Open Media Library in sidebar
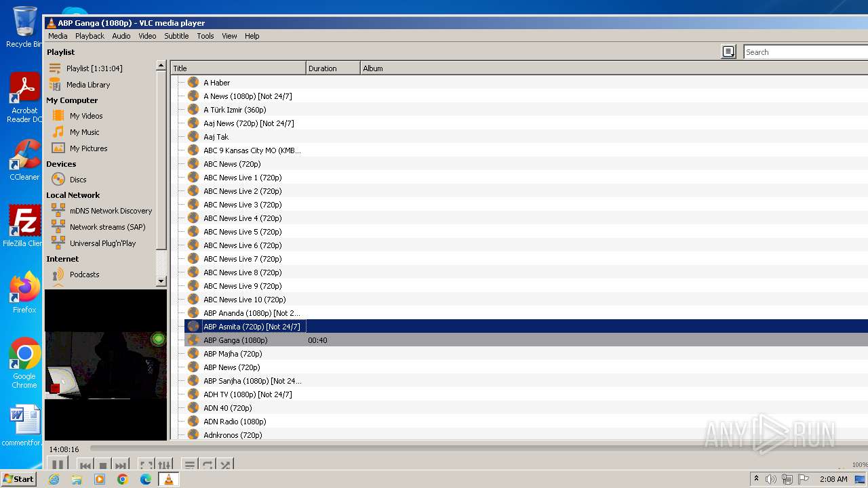This screenshot has height=488, width=868. [x=88, y=85]
